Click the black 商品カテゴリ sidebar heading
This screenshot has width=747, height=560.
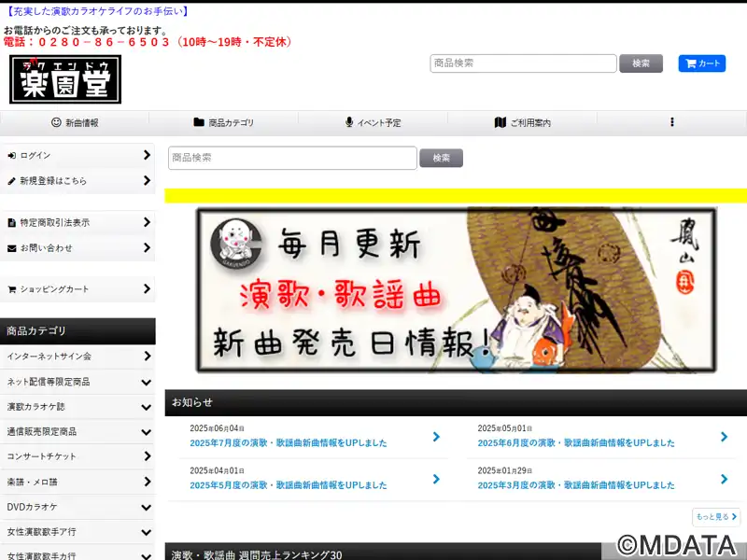pos(78,331)
